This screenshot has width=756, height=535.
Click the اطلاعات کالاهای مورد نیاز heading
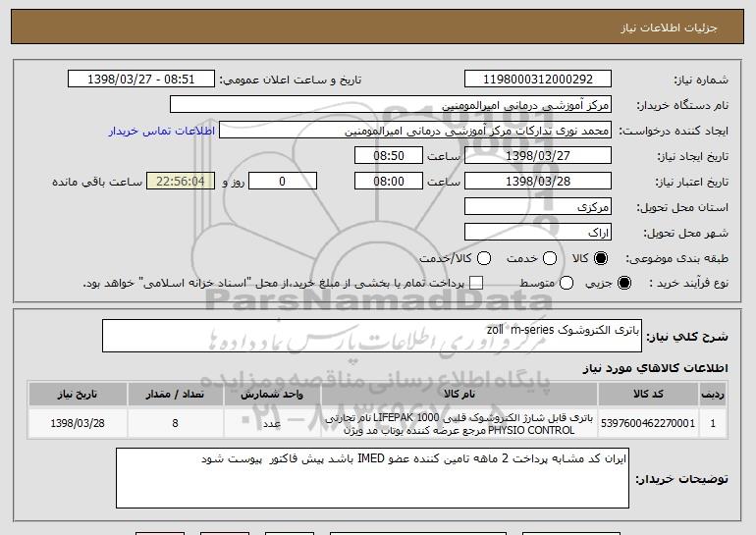[x=655, y=368]
